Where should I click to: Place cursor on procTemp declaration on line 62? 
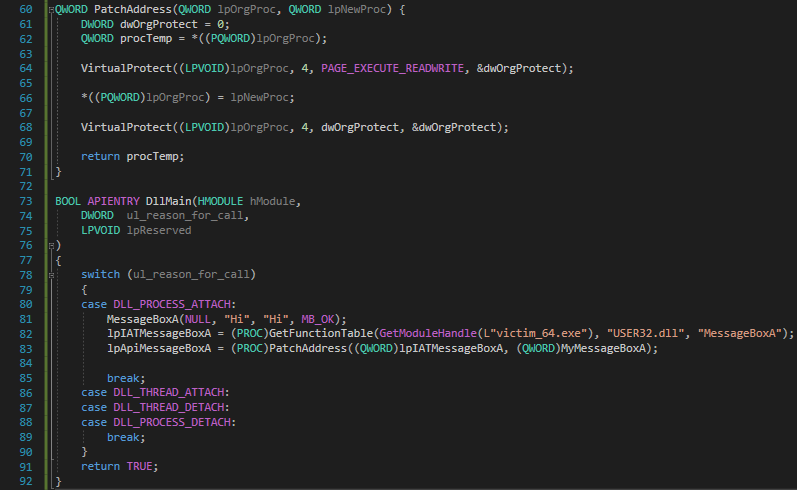[x=146, y=39]
